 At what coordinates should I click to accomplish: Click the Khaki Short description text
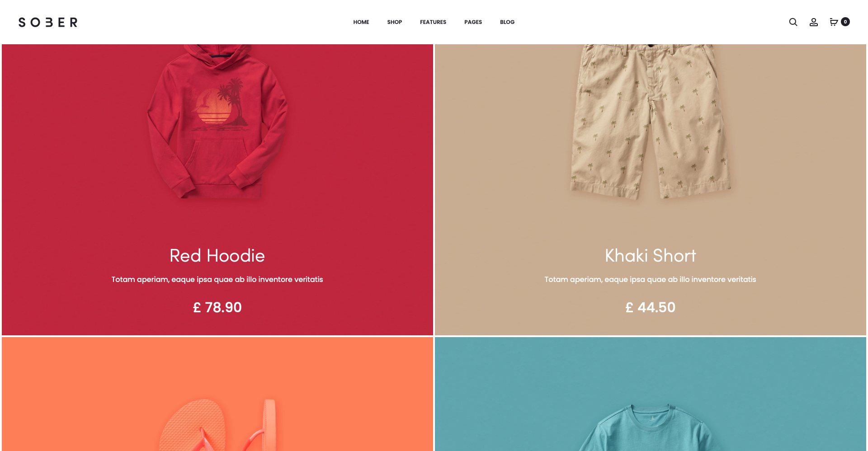[651, 279]
